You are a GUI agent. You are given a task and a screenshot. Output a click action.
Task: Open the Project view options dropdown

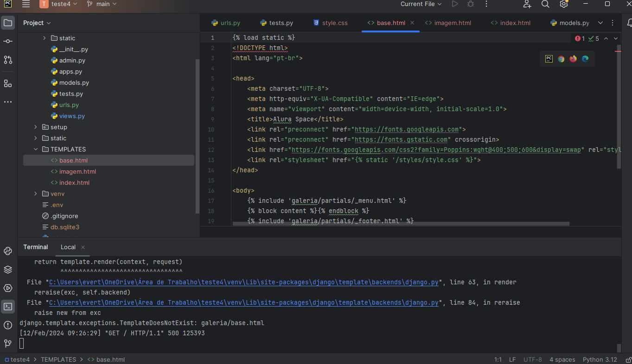point(37,23)
